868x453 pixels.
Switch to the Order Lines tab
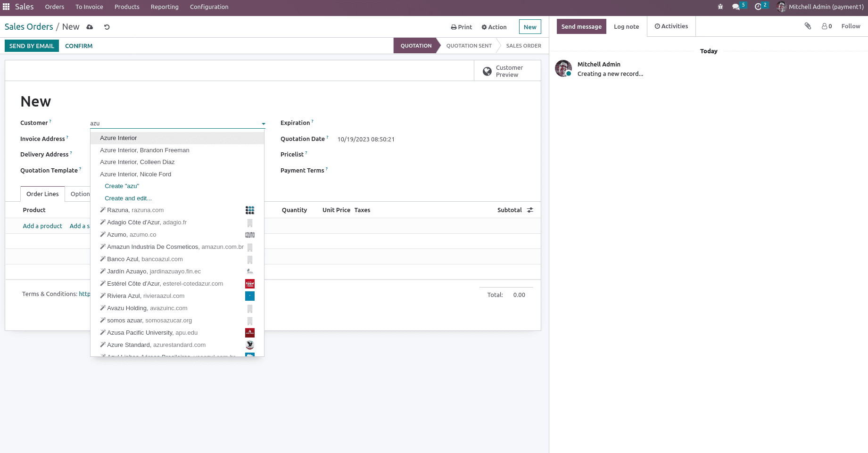(42, 194)
